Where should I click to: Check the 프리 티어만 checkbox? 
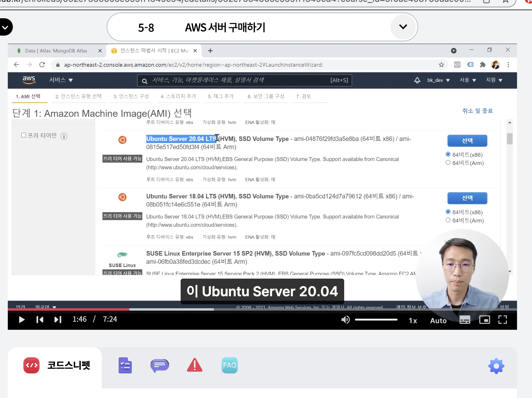(x=24, y=135)
